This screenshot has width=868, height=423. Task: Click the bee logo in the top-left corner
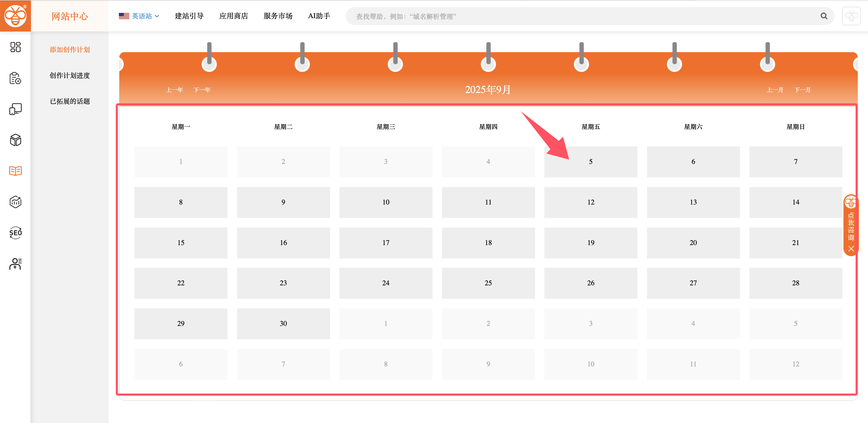pos(15,16)
